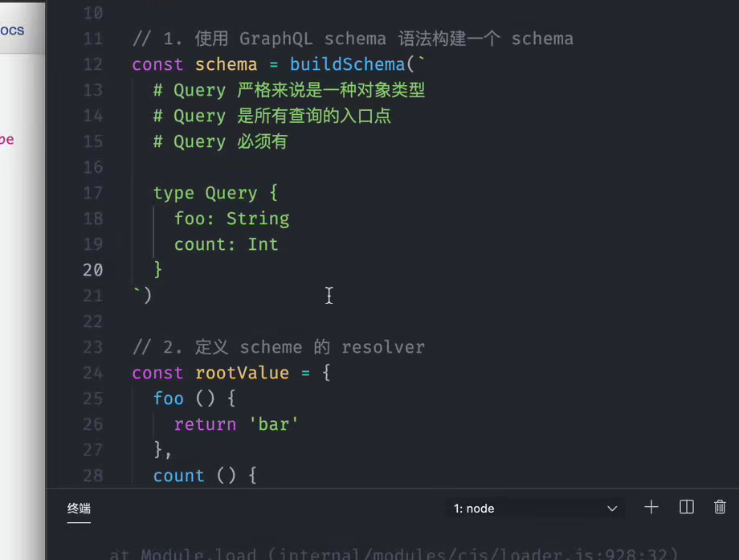Screen dimensions: 739x560
Task: Click the return keyword on line 26
Action: [x=205, y=424]
